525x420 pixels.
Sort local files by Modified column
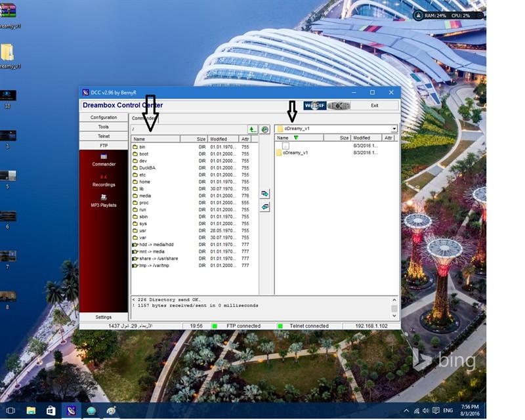pos(366,138)
